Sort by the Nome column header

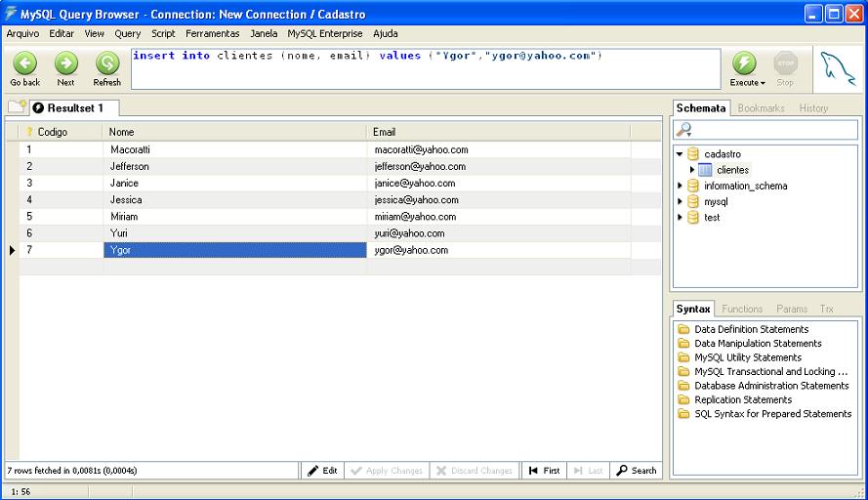pos(234,132)
